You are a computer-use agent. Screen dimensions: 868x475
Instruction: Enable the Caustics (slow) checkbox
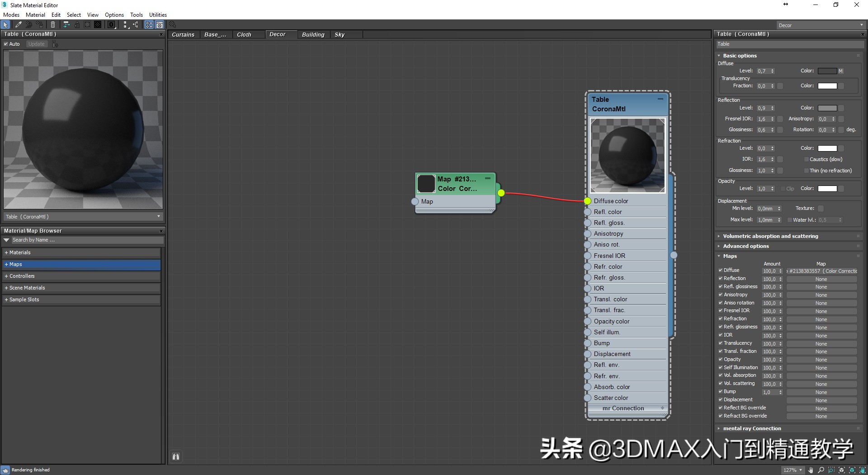point(806,159)
